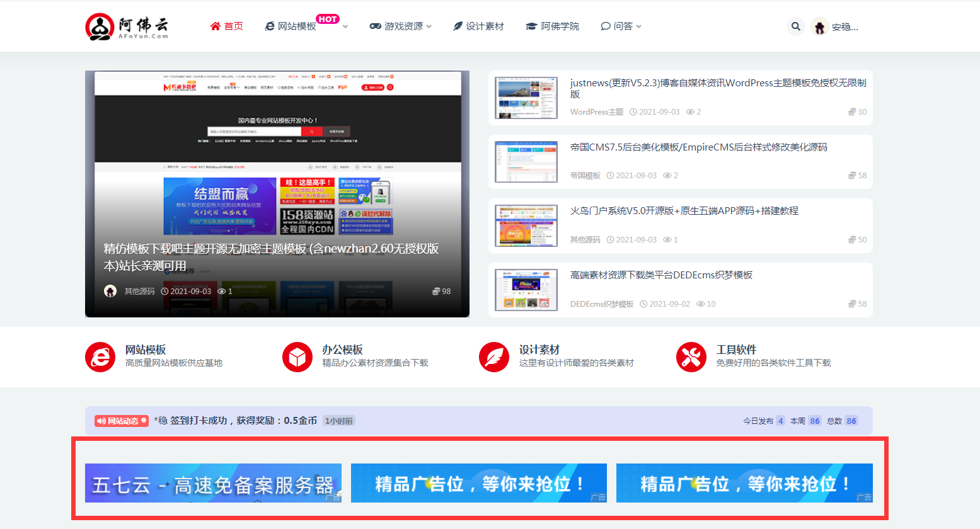980x529 pixels.
Task: Click the 五七云 server advertisement banner
Action: point(212,483)
